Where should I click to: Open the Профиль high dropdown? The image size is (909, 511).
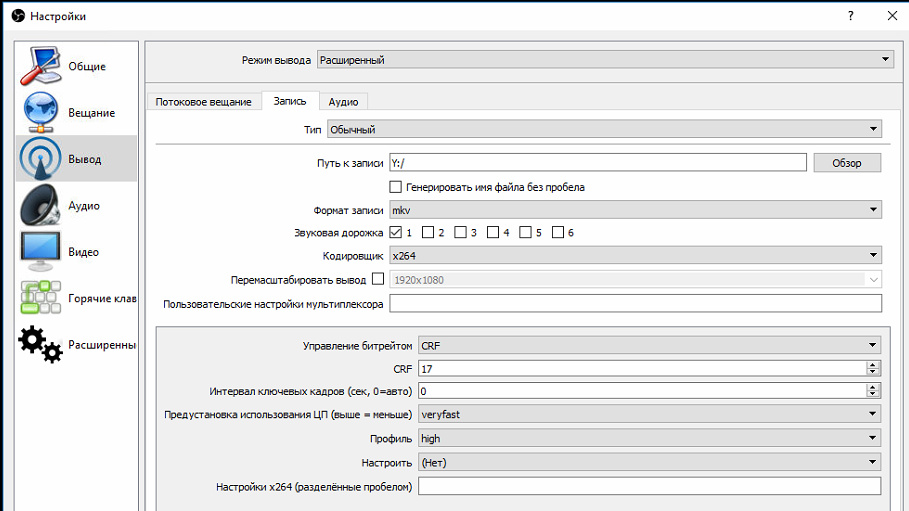pyautogui.click(x=650, y=438)
